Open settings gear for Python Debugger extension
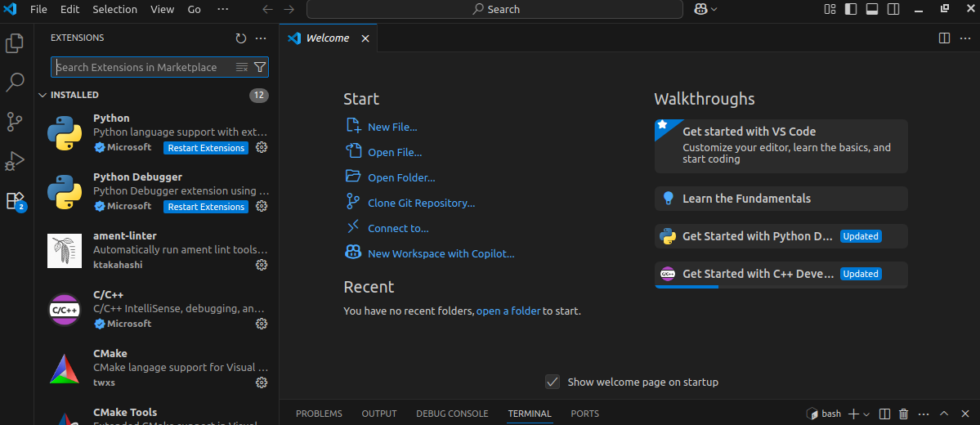 click(262, 206)
